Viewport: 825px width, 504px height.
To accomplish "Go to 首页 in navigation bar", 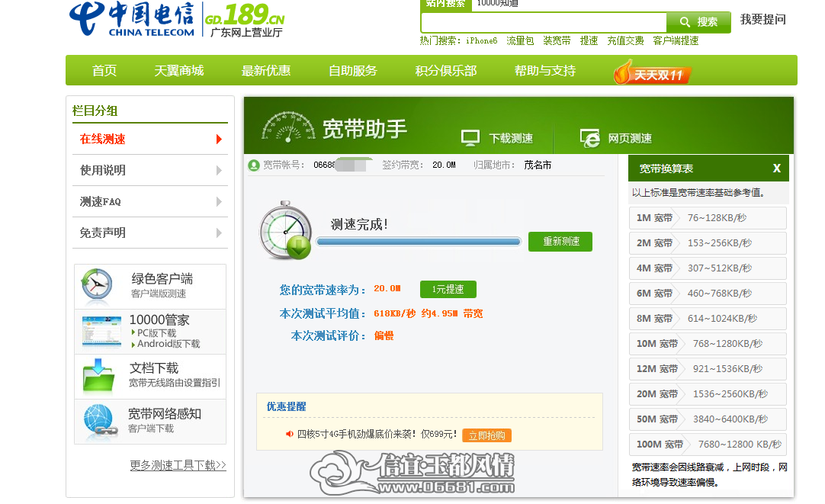I will pos(104,70).
